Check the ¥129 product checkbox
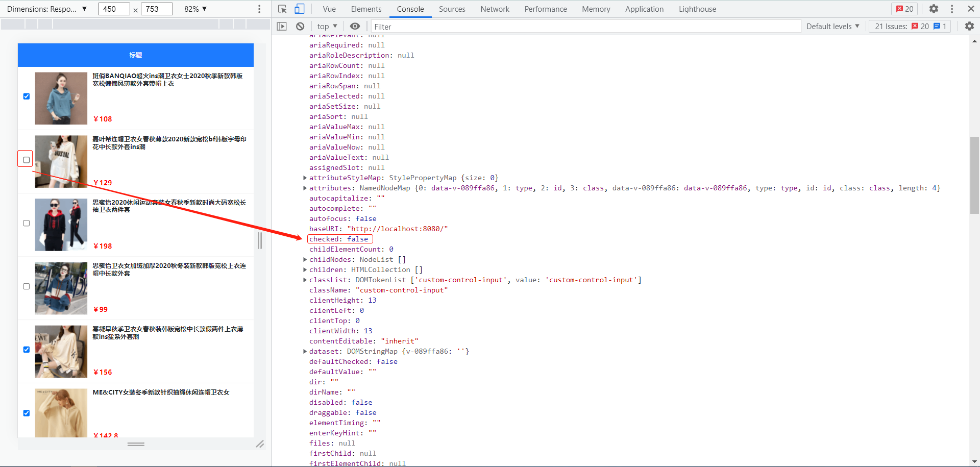 (x=27, y=160)
